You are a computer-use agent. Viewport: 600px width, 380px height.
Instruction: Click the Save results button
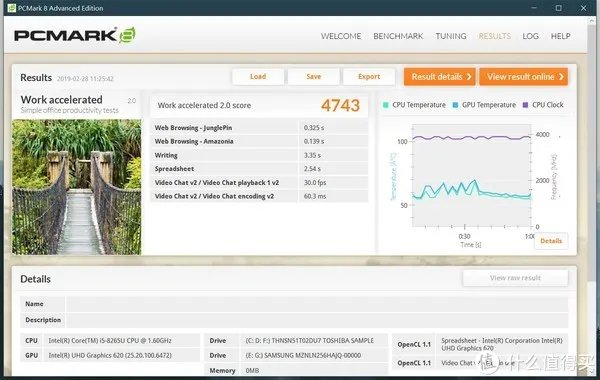click(313, 77)
